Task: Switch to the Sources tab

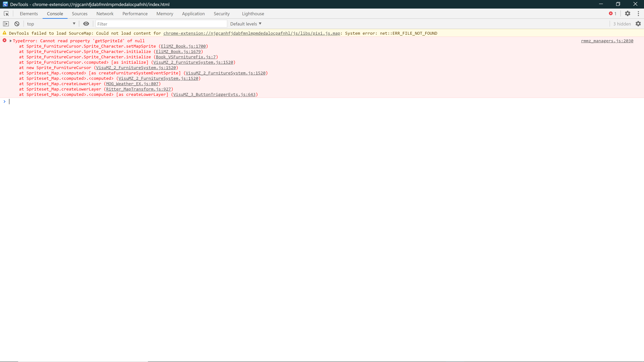Action: click(x=79, y=14)
